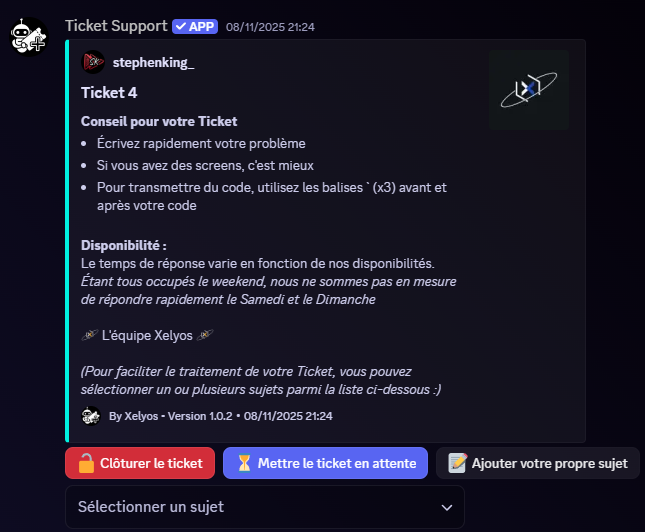Click the stephenking_ author avatar icon
This screenshot has height=532, width=645.
point(94,63)
